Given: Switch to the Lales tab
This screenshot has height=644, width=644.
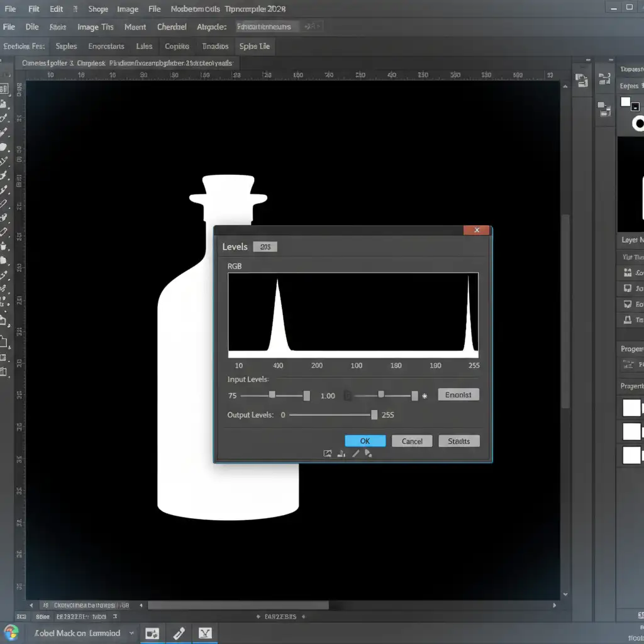Looking at the screenshot, I should tap(144, 46).
